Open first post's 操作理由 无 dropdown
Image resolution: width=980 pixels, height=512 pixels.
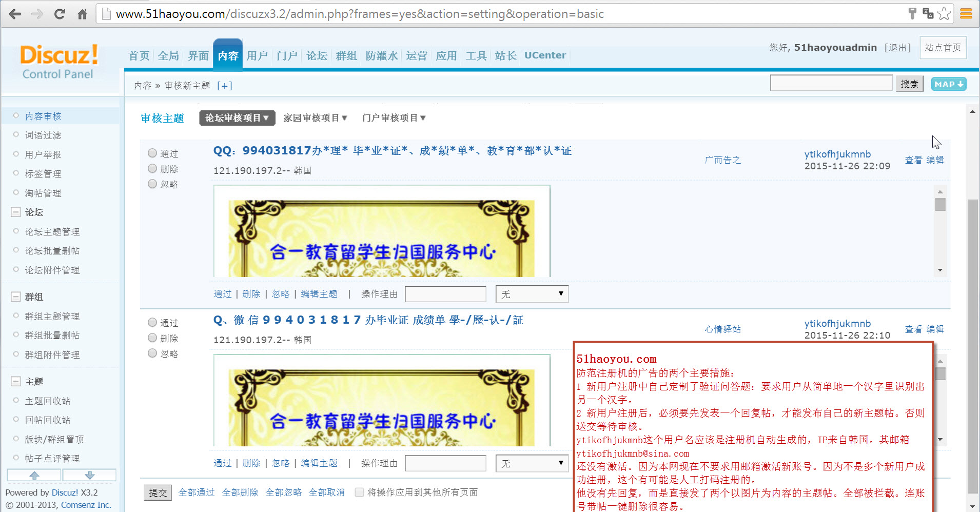coord(532,294)
